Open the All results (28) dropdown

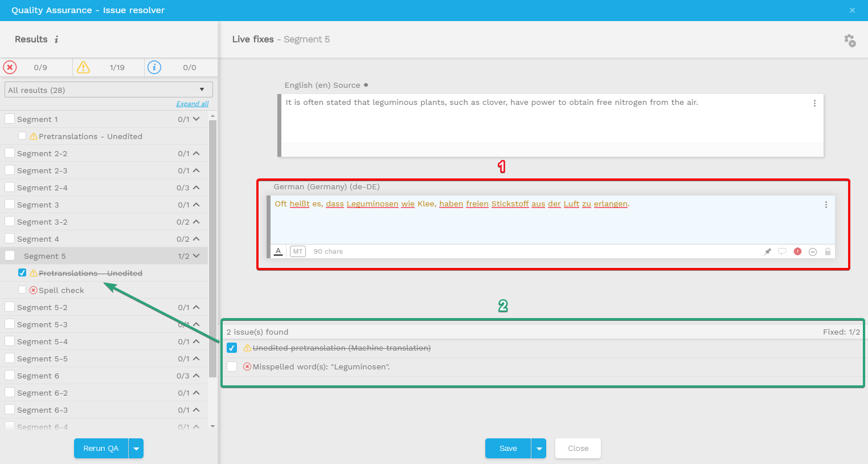[x=108, y=90]
